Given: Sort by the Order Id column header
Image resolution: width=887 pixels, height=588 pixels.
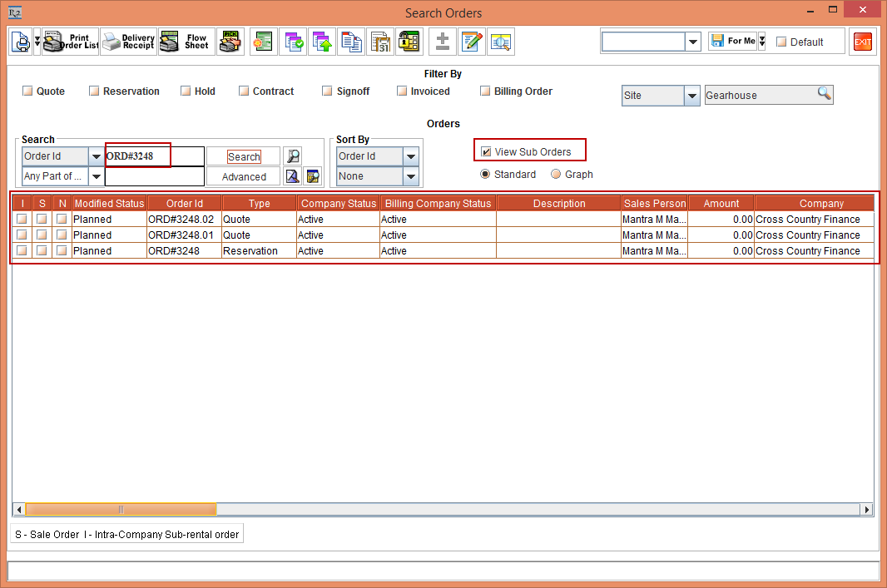Looking at the screenshot, I should pyautogui.click(x=184, y=203).
